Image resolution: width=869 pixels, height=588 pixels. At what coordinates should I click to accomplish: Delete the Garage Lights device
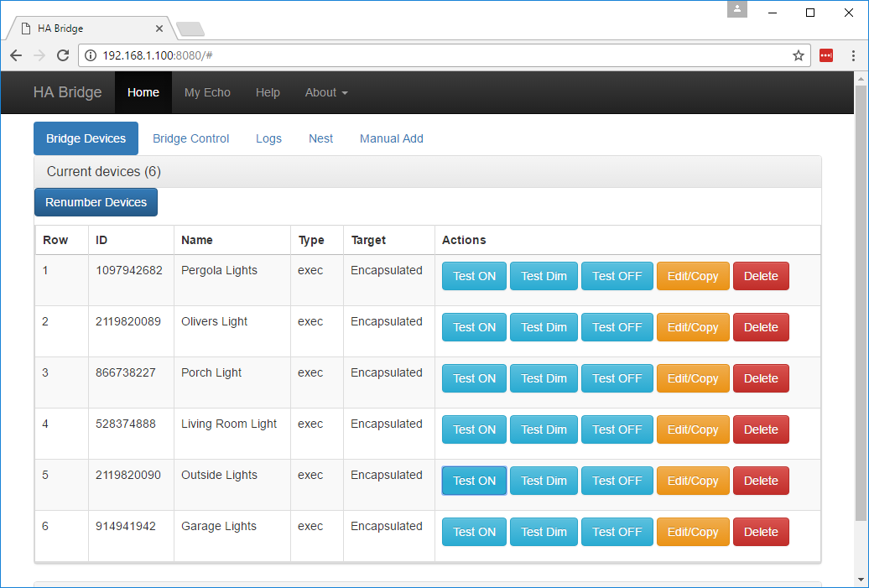(x=761, y=532)
